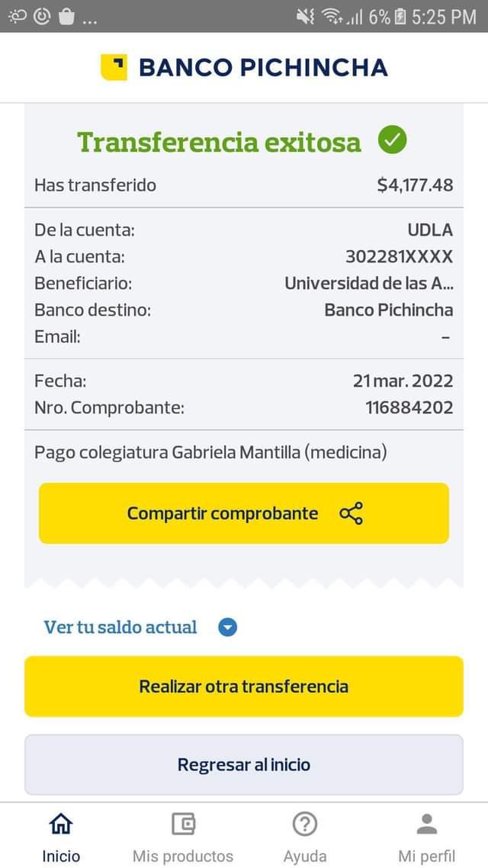Tap the Banco Pichincha logo icon

pos(114,67)
